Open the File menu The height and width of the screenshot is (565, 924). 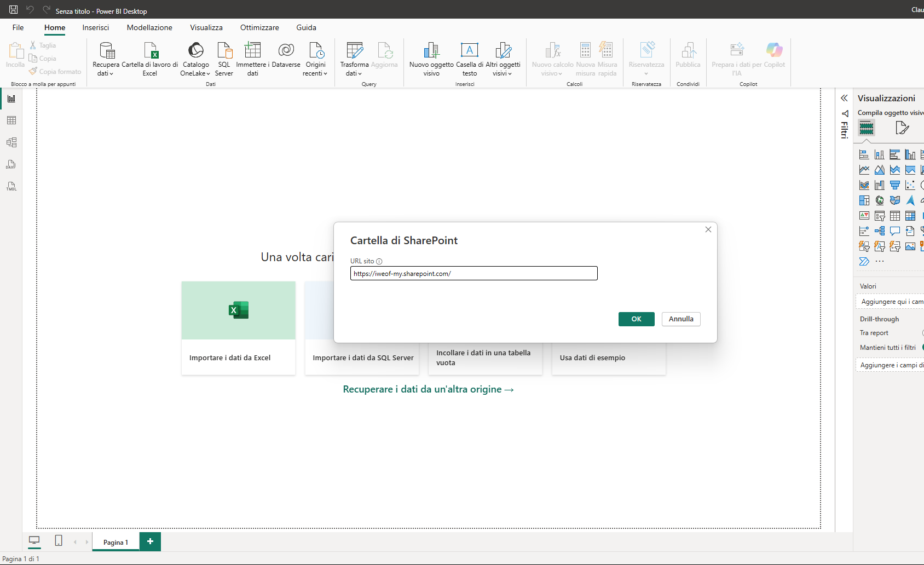coord(18,27)
